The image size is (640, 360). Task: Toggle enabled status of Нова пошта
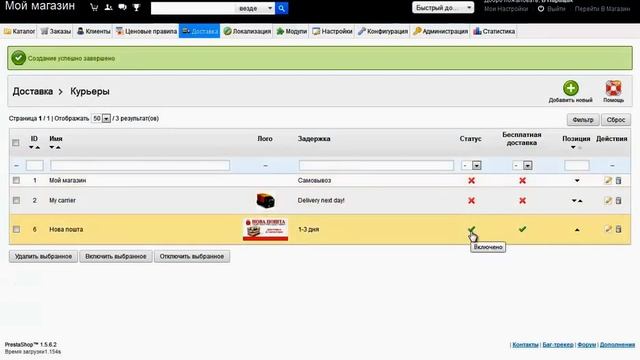(x=471, y=229)
